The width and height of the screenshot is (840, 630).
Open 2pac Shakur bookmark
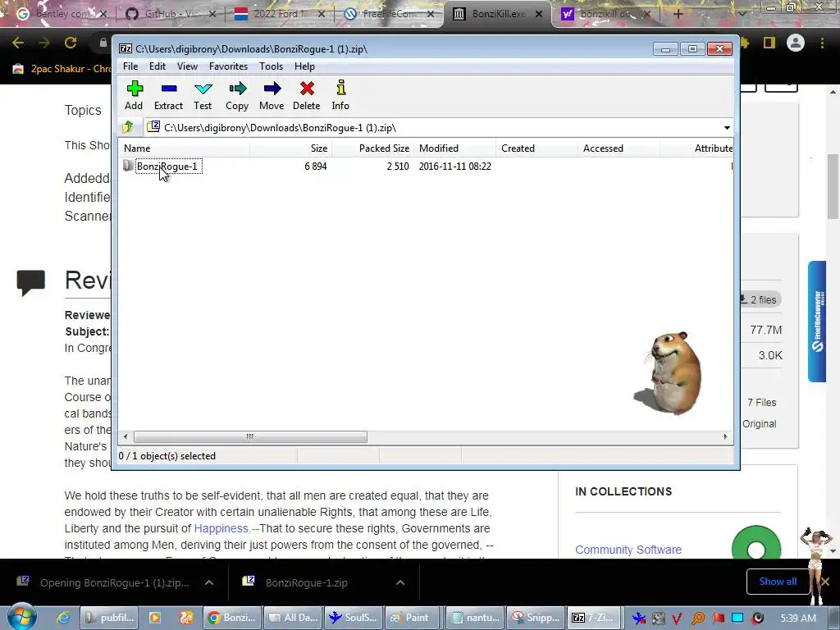click(x=60, y=69)
